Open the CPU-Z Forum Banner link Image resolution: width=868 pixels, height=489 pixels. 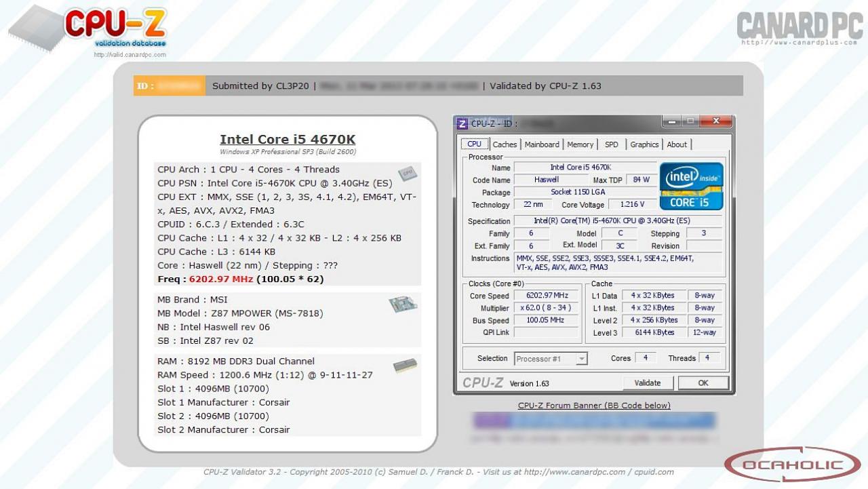594,406
